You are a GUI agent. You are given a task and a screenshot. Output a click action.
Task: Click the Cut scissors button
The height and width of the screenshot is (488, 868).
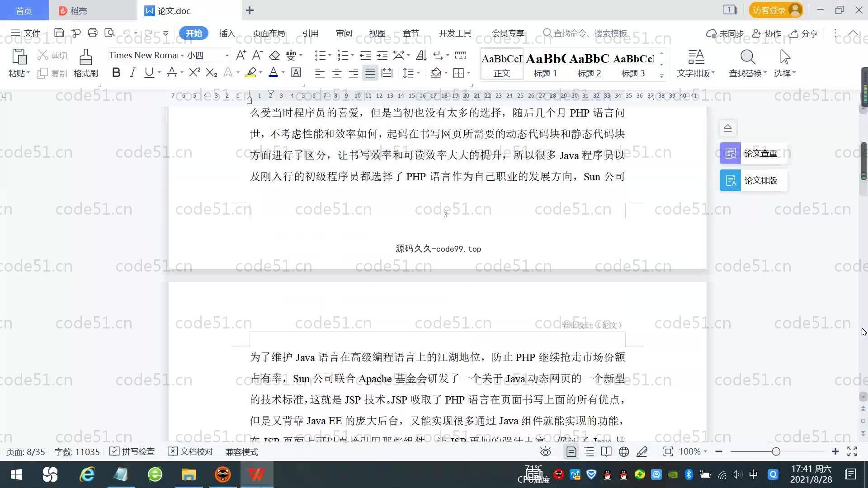[x=52, y=55]
